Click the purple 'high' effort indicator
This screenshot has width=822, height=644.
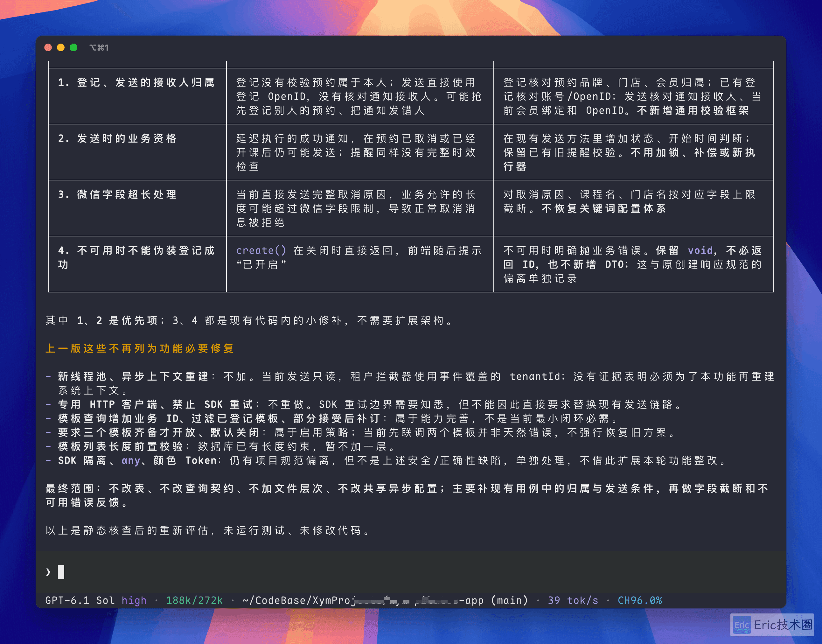pos(134,600)
